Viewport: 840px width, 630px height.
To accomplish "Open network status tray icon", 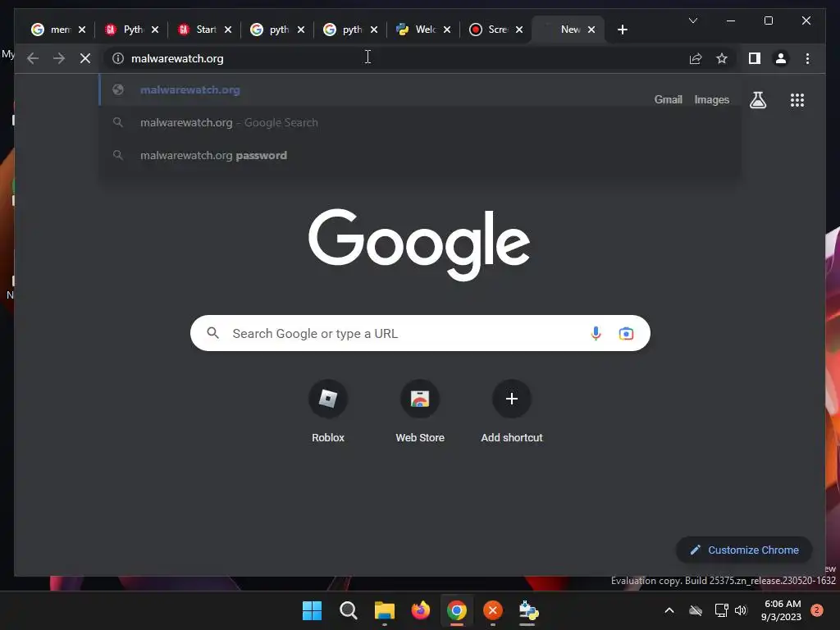I will pos(722,610).
